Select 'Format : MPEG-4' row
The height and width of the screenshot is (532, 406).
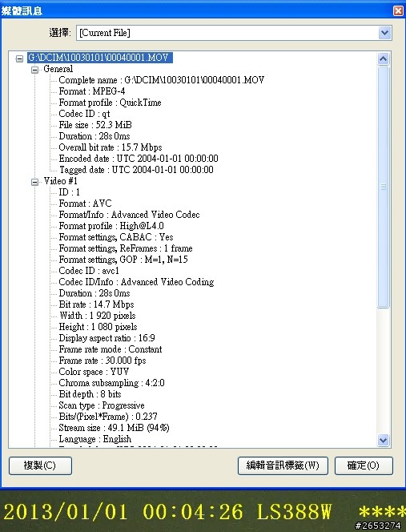[x=92, y=91]
